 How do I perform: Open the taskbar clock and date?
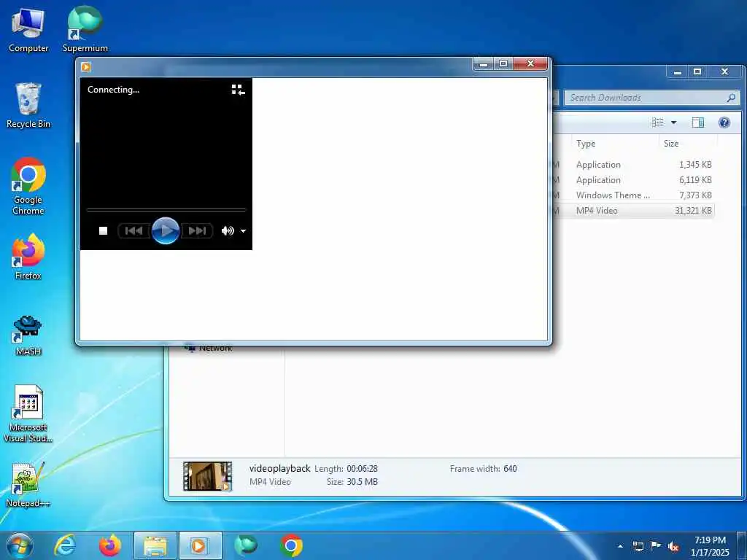pyautogui.click(x=710, y=546)
